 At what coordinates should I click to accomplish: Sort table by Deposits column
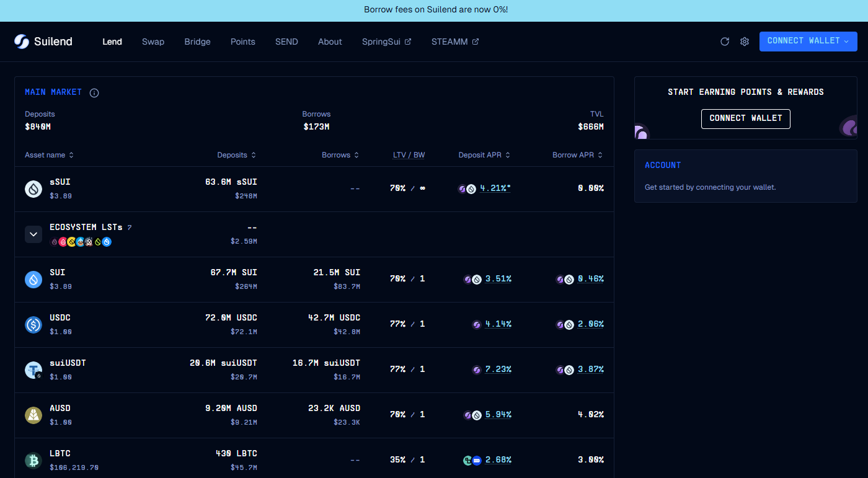pyautogui.click(x=237, y=155)
